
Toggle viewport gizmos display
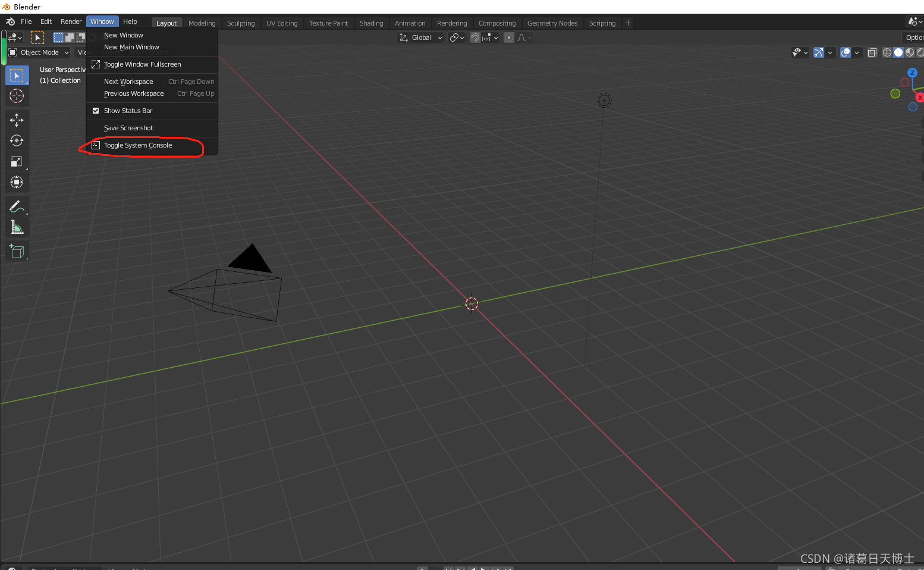[x=819, y=52]
